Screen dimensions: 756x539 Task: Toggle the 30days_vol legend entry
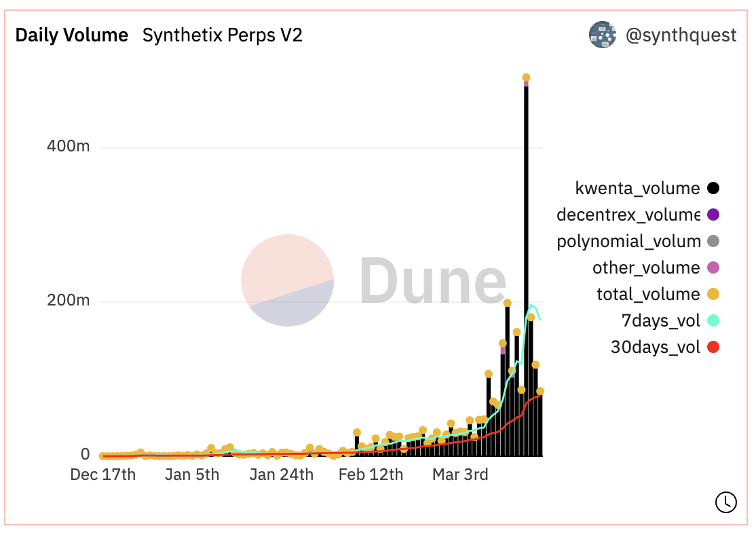[x=655, y=348]
